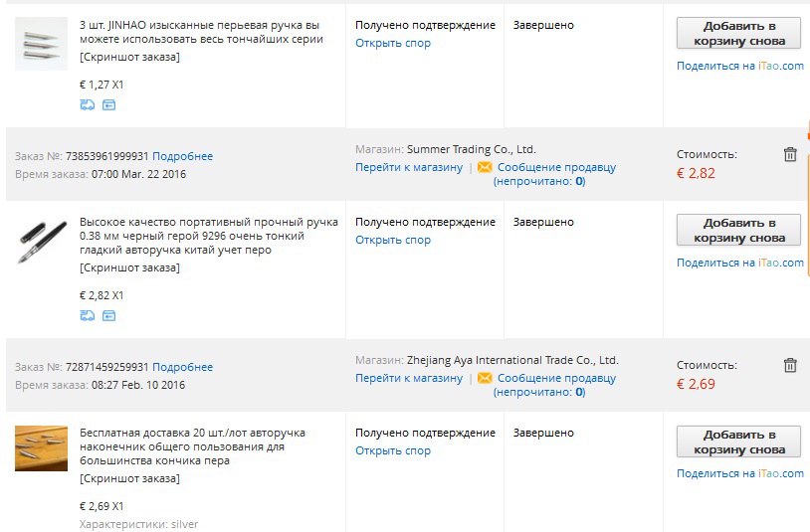Add the 20 шт. nib tips to cart again
Image resolution: width=810 pixels, height=532 pixels.
tap(738, 442)
